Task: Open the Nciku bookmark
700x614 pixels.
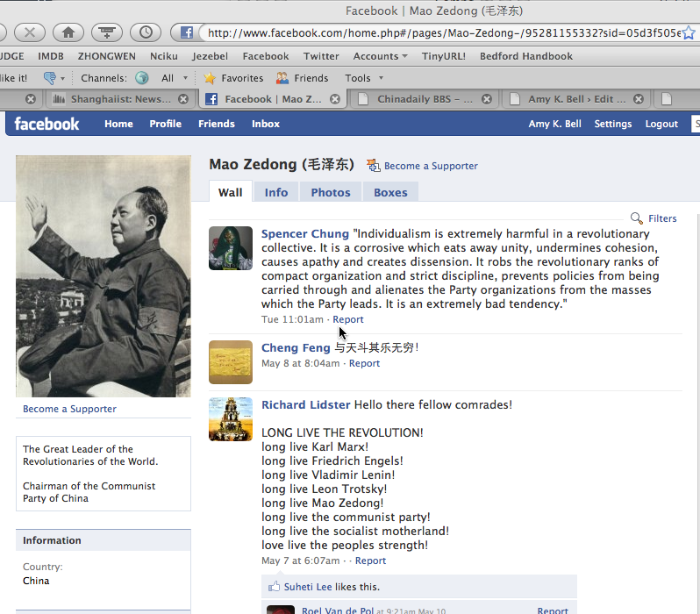Action: 164,56
